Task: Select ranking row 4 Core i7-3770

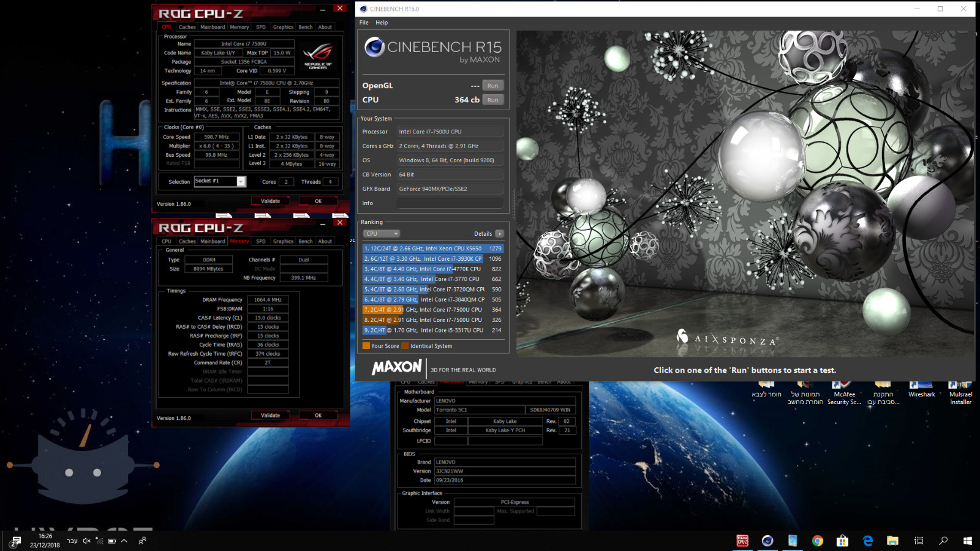Action: (x=433, y=279)
